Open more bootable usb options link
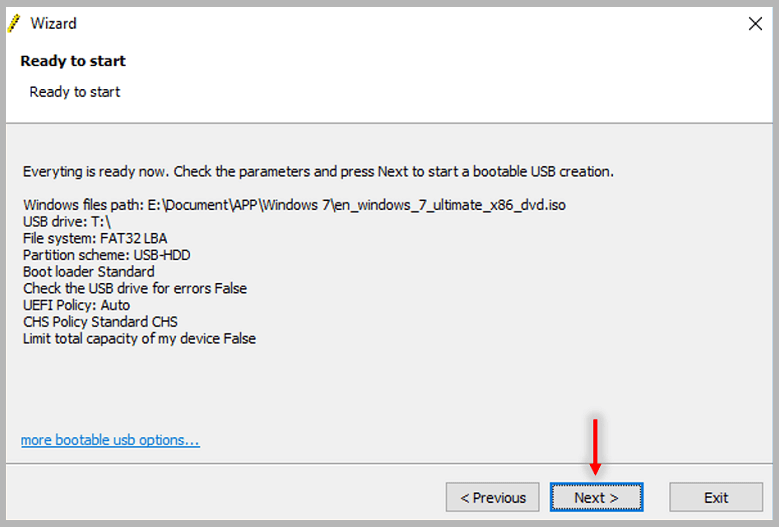 pos(110,440)
